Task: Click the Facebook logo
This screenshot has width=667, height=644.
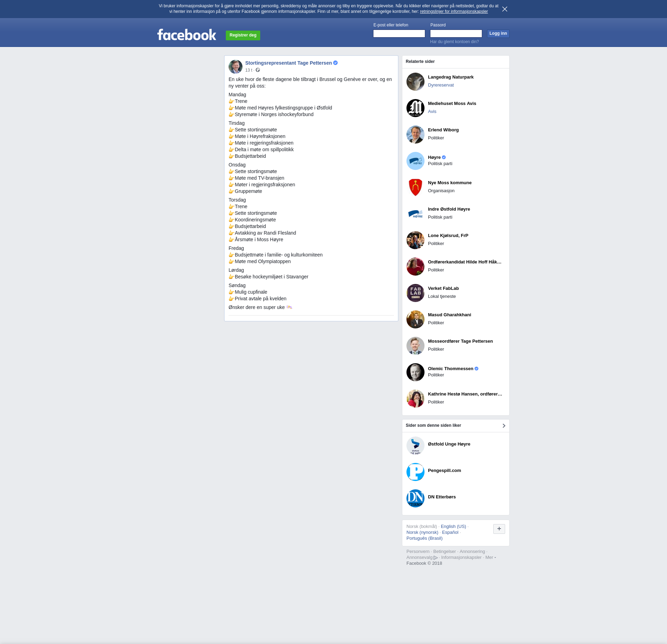Action: point(187,35)
